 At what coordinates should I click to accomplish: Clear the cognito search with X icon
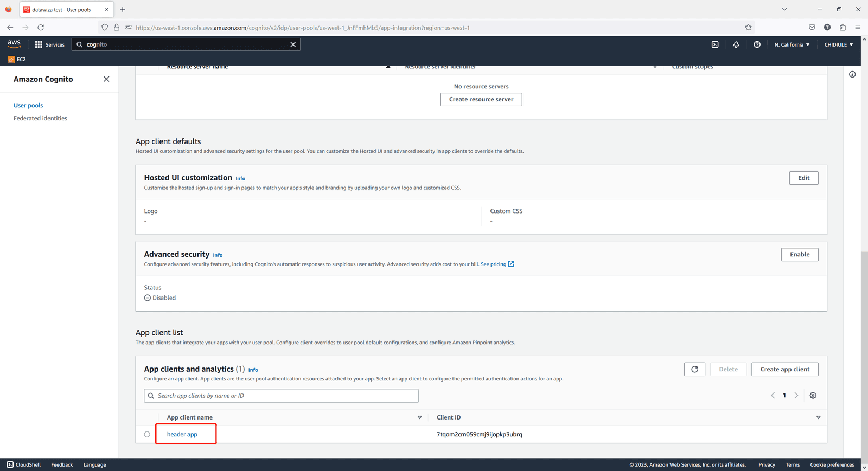[x=293, y=44]
